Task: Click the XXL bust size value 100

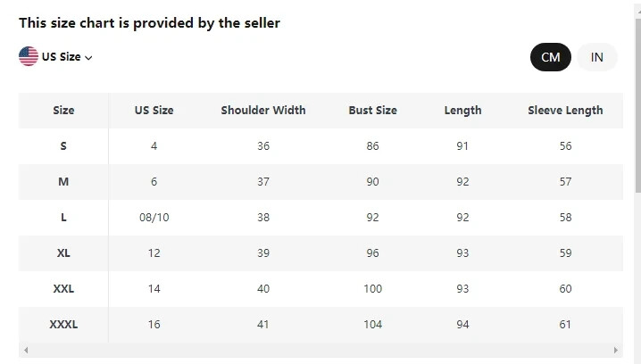Action: 372,289
